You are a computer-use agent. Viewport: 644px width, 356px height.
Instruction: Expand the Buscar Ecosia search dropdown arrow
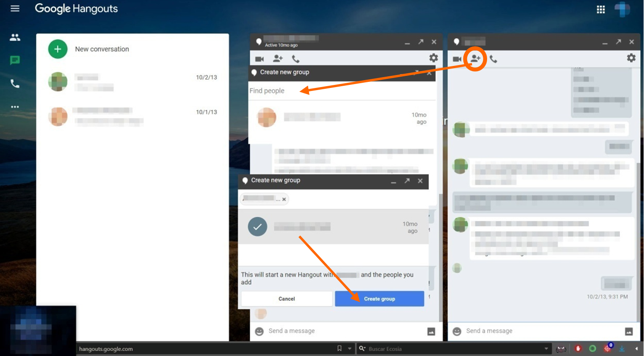pos(546,349)
